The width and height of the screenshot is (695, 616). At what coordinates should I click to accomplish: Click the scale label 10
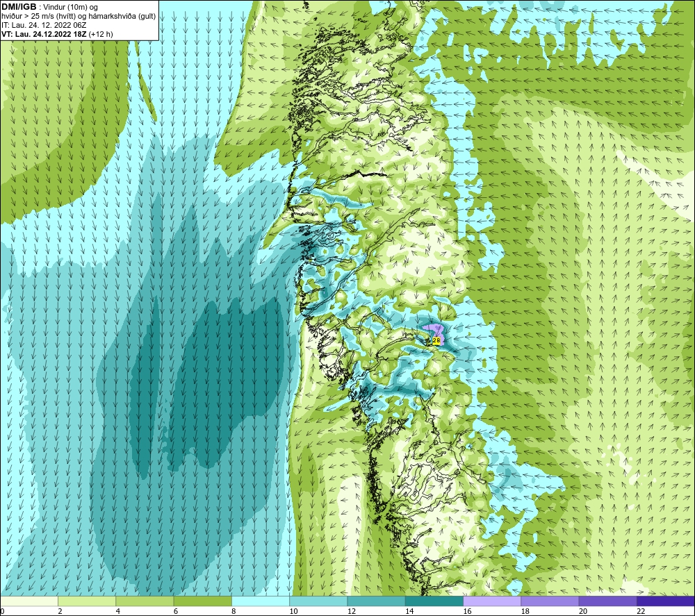293,612
